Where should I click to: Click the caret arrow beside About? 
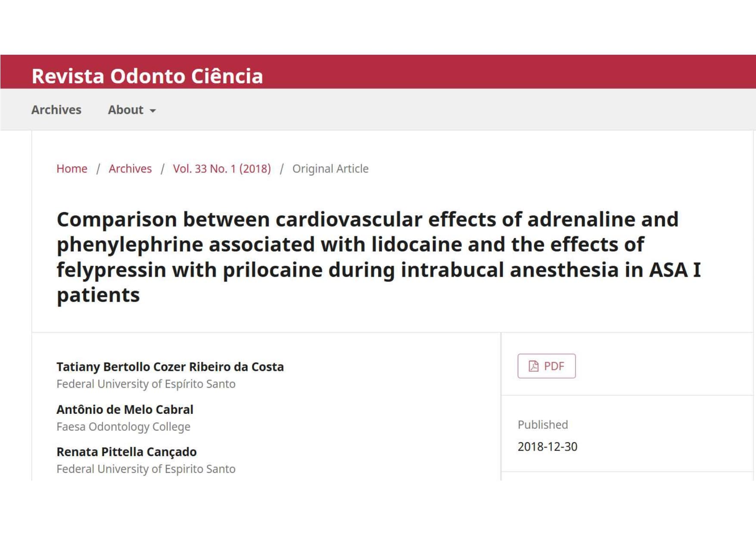152,111
